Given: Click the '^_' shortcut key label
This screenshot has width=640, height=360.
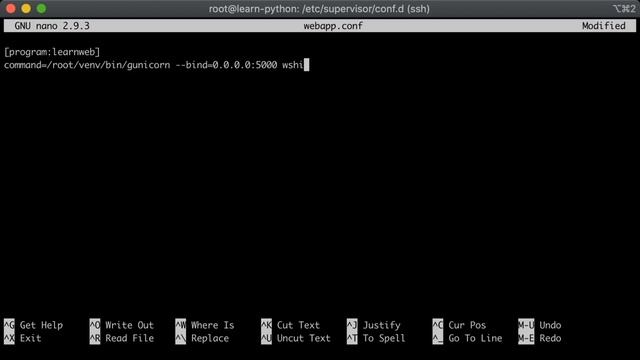Looking at the screenshot, I should (x=438, y=338).
